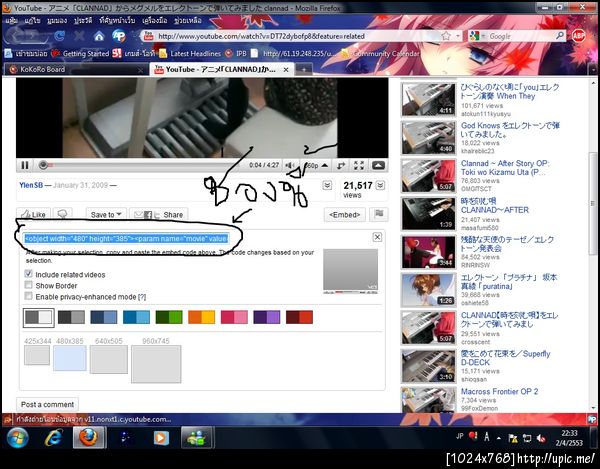Close the embed options panel
The width and height of the screenshot is (600, 469).
pyautogui.click(x=377, y=237)
